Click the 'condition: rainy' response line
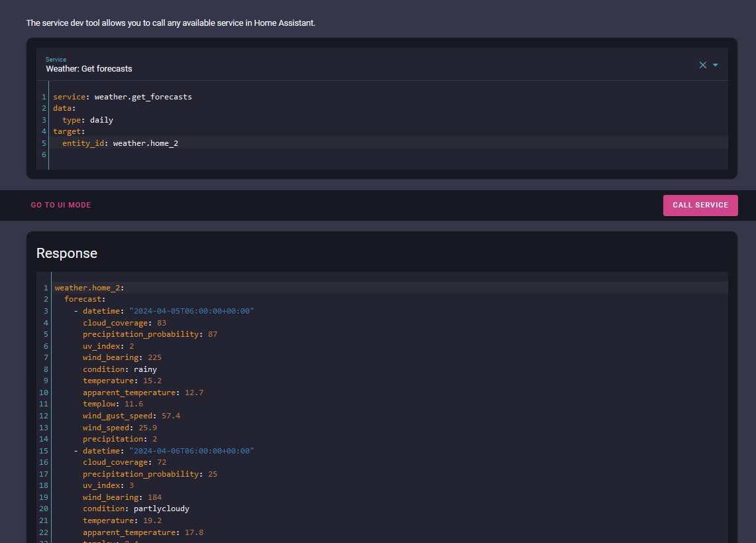This screenshot has height=543, width=756. [120, 369]
